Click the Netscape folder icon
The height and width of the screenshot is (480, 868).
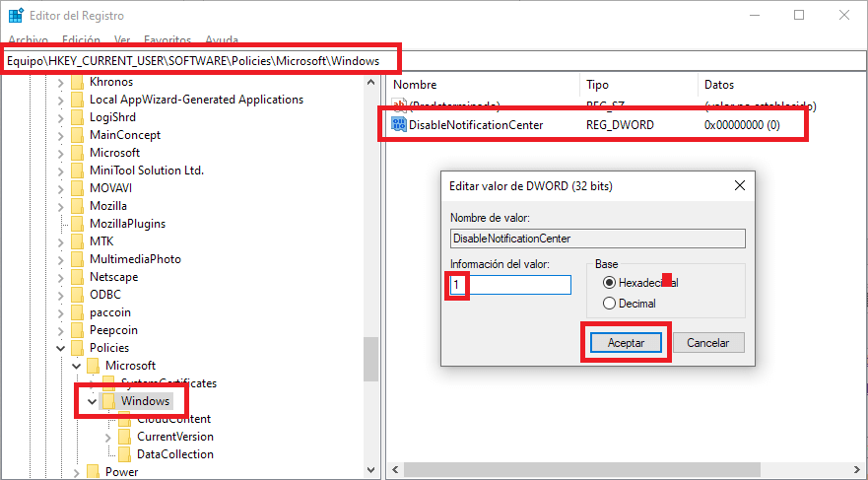point(78,277)
